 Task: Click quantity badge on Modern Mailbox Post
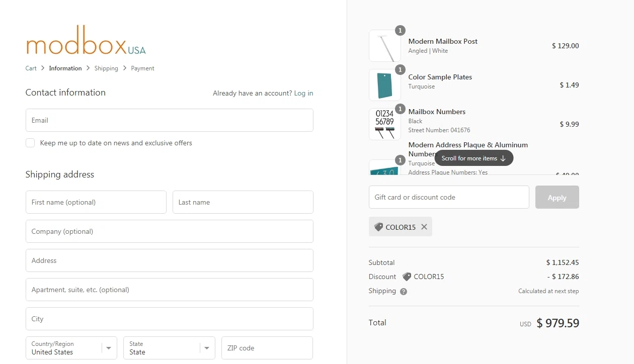[400, 31]
